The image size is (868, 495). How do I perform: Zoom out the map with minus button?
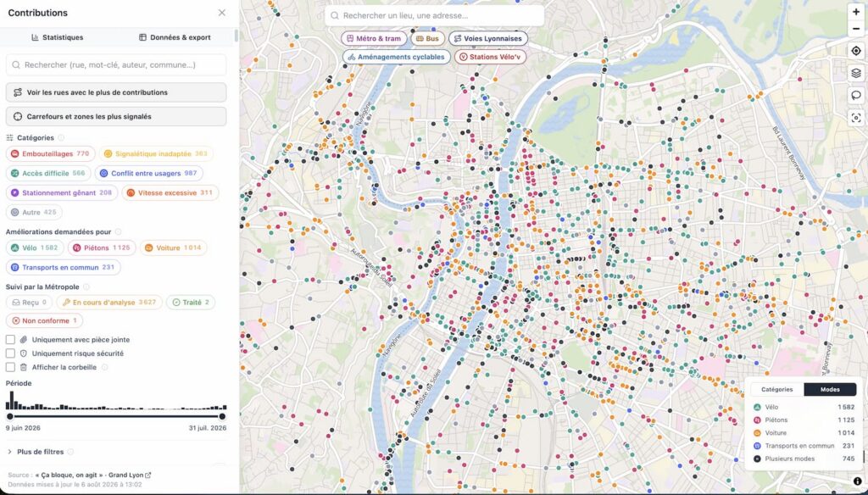(856, 29)
